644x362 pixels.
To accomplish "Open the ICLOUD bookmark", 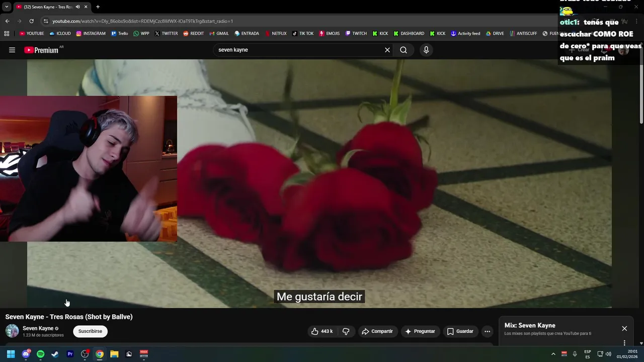I will pyautogui.click(x=60, y=34).
